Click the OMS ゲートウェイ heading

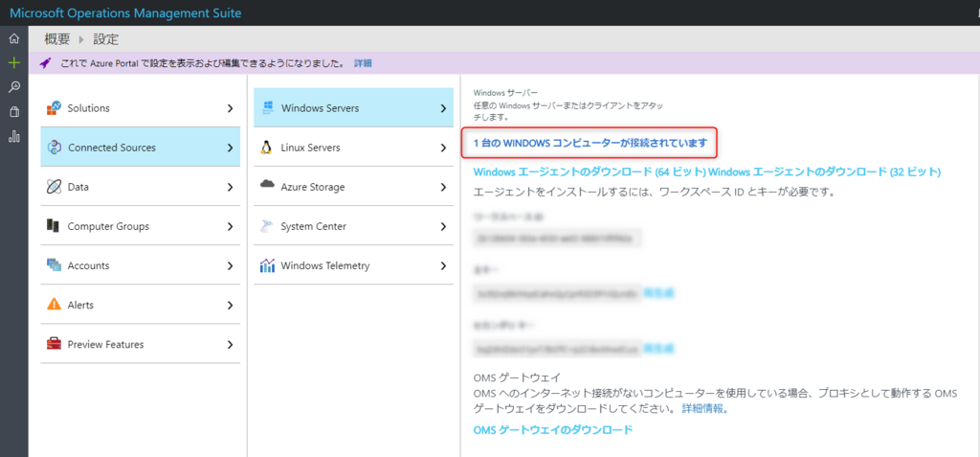pyautogui.click(x=518, y=377)
